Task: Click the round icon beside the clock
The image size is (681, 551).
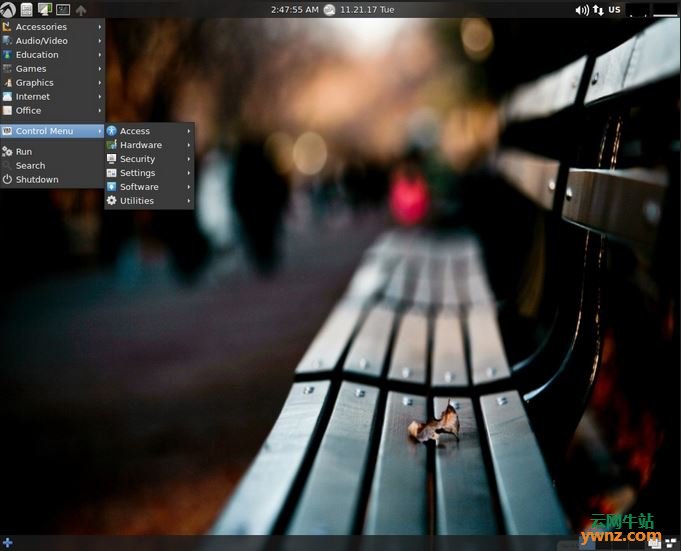Action: 330,10
